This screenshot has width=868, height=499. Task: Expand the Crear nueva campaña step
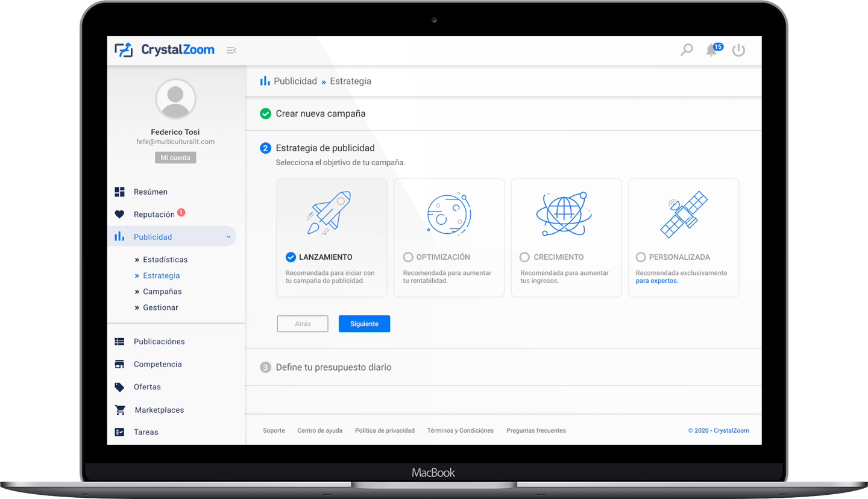click(x=320, y=113)
